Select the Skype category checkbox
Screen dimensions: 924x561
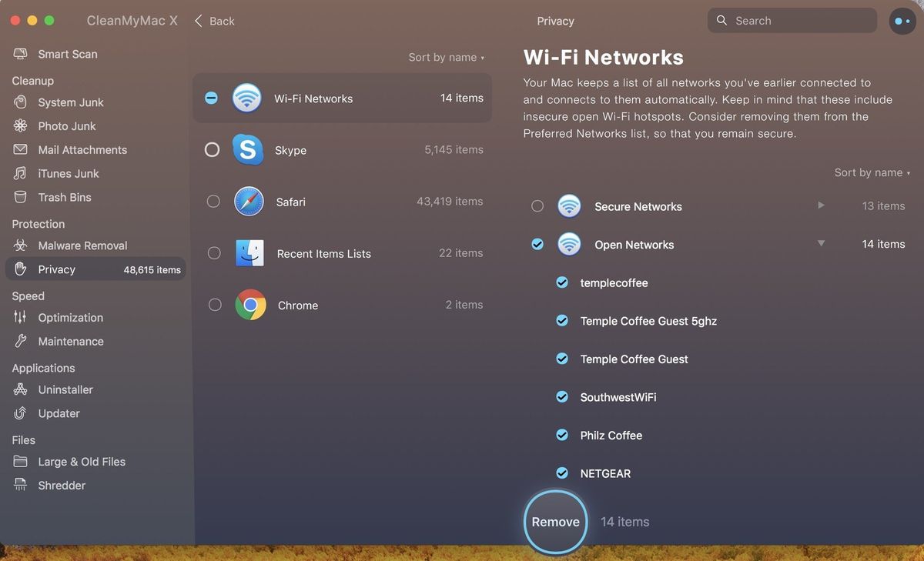point(212,150)
